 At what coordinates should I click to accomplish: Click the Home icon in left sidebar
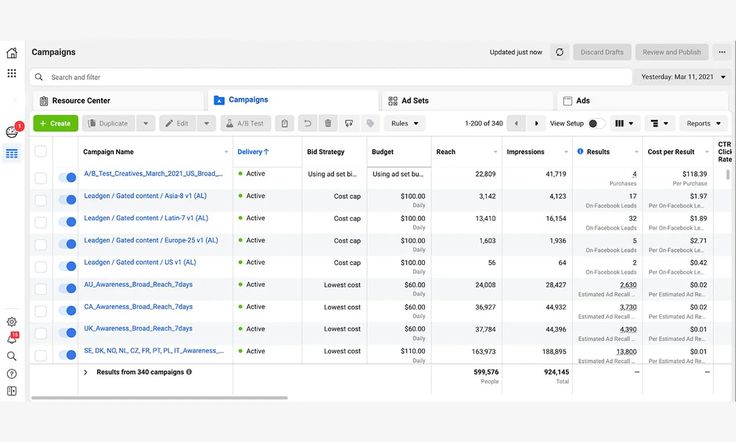coord(12,53)
